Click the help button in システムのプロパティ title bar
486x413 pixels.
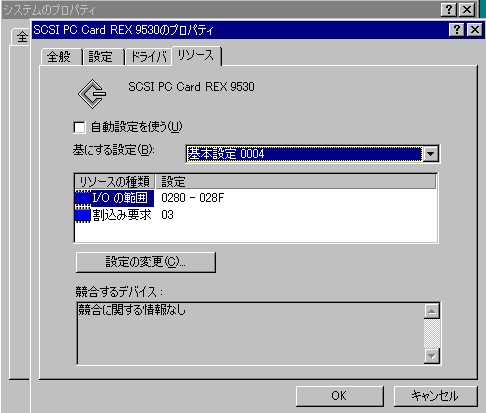449,10
